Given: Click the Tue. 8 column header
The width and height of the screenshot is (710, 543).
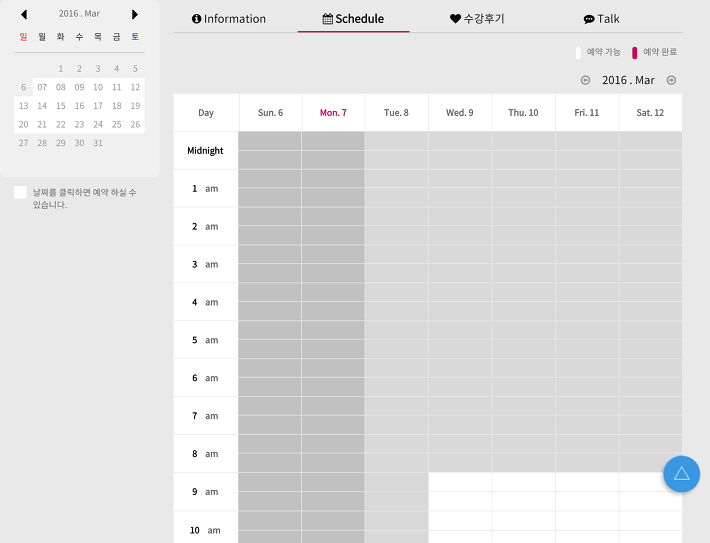Looking at the screenshot, I should coord(396,113).
